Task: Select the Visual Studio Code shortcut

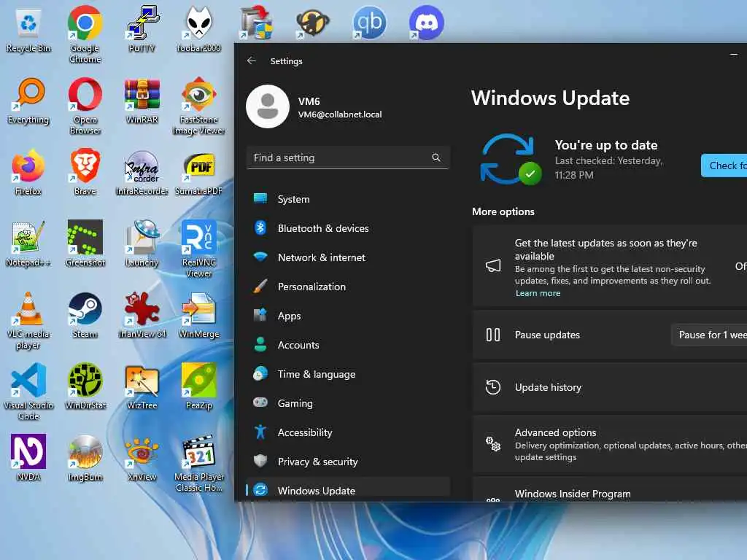Action: [28, 392]
